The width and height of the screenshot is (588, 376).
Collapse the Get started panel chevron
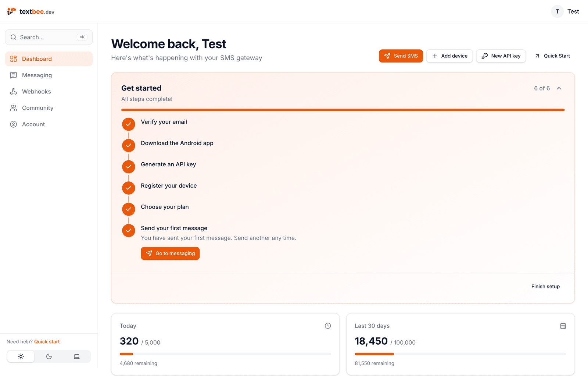point(559,88)
